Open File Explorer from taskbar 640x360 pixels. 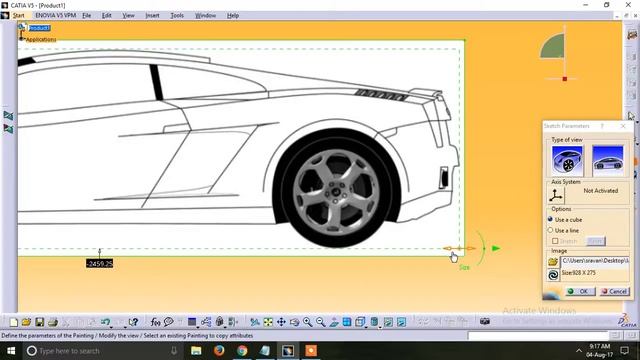pyautogui.click(x=196, y=351)
